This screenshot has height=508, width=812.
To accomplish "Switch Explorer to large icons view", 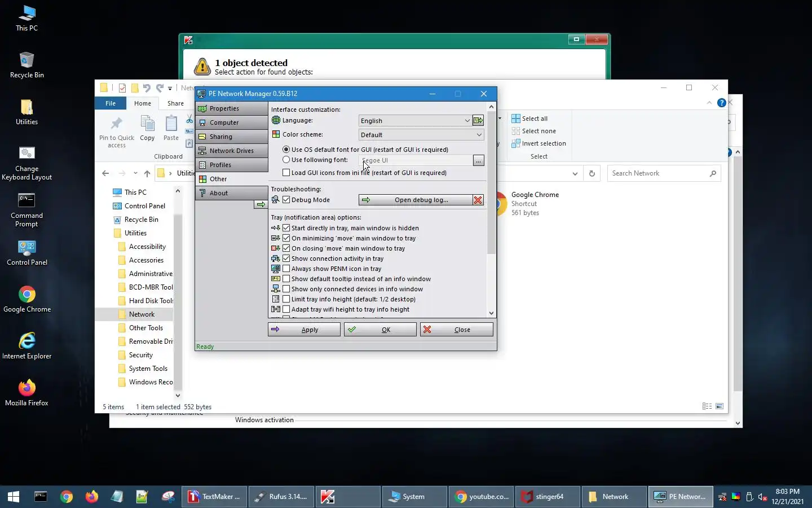I will click(x=720, y=406).
